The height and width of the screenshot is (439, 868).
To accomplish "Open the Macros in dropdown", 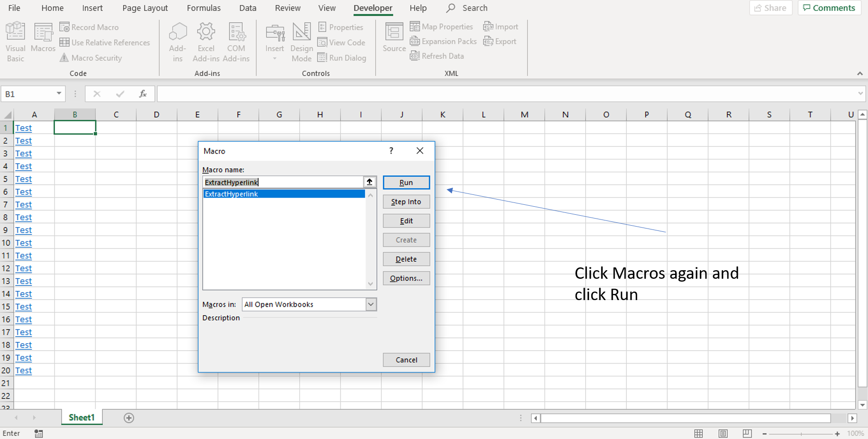I will click(x=371, y=304).
